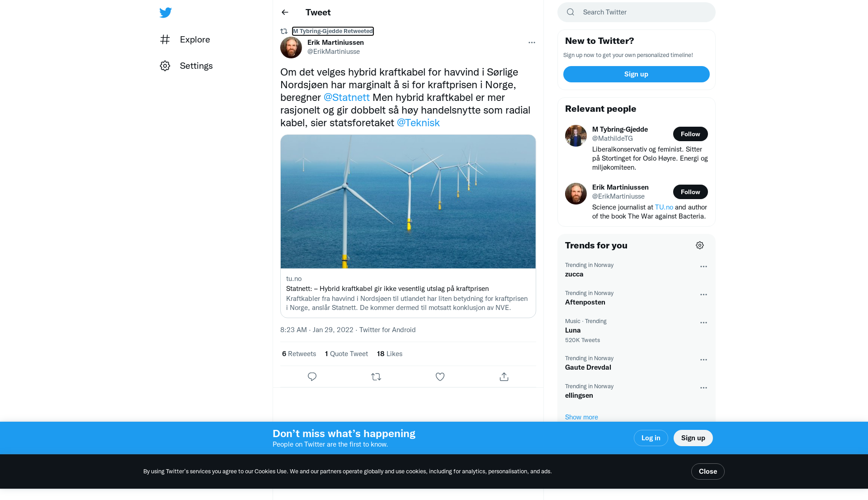Click the retweet indicator icon above tweet

284,31
